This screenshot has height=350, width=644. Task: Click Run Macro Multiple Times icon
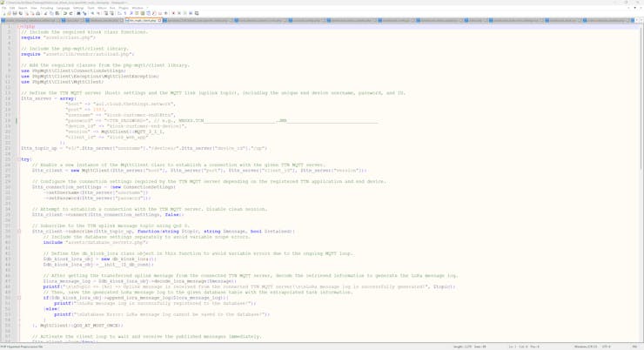point(191,13)
